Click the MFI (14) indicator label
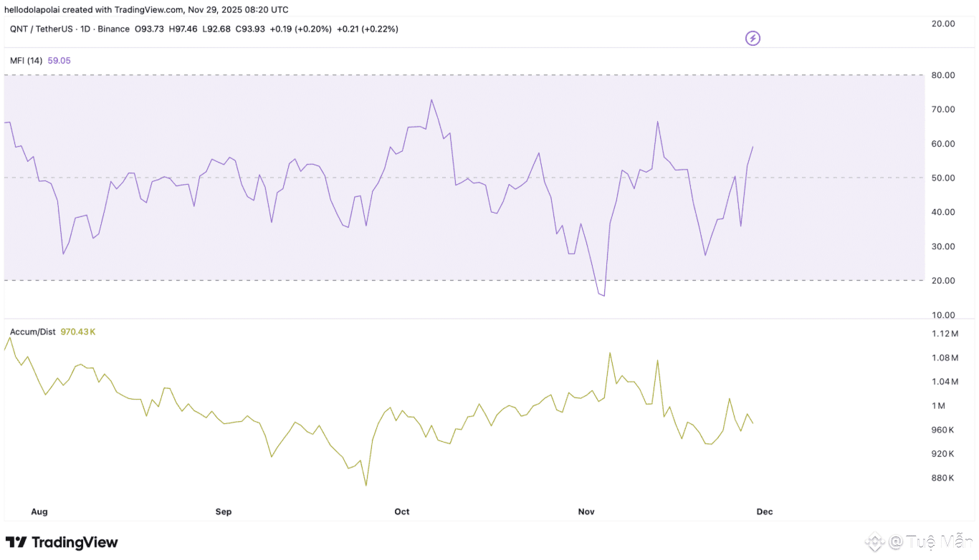 (26, 61)
